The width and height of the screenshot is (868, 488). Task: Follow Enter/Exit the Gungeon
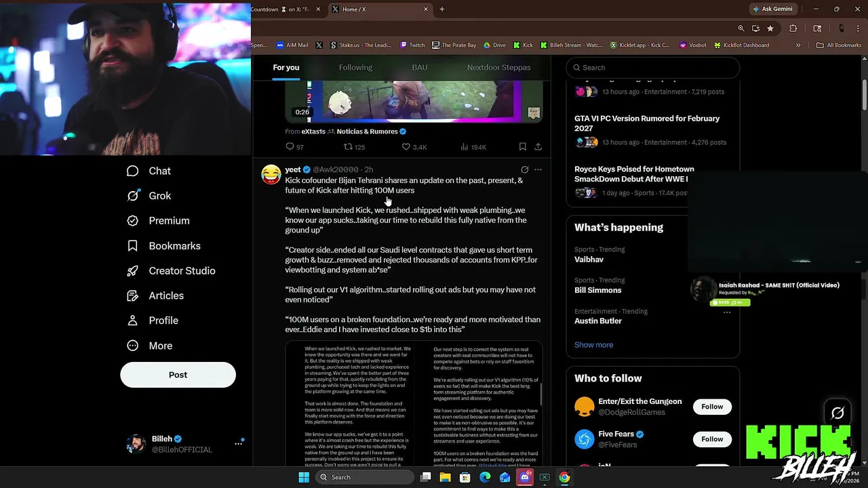tap(712, 407)
